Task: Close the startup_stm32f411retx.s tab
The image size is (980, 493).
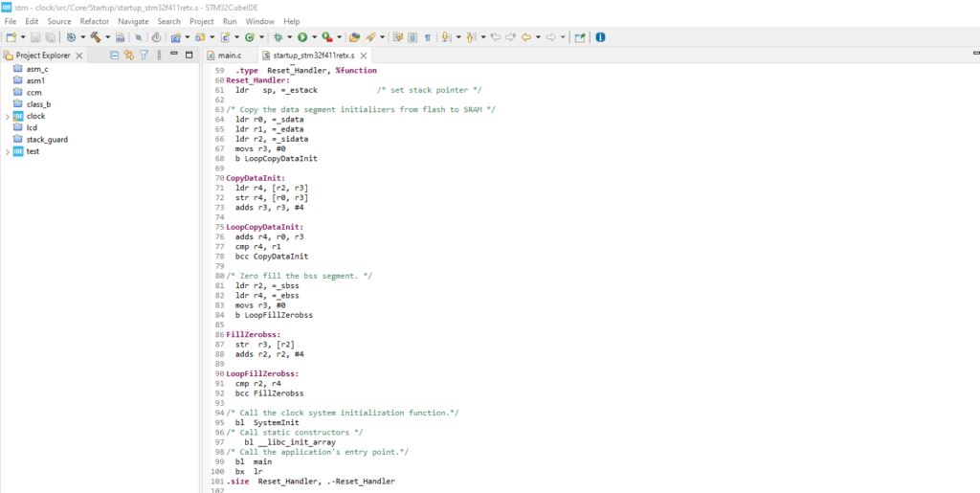Action: click(x=364, y=56)
